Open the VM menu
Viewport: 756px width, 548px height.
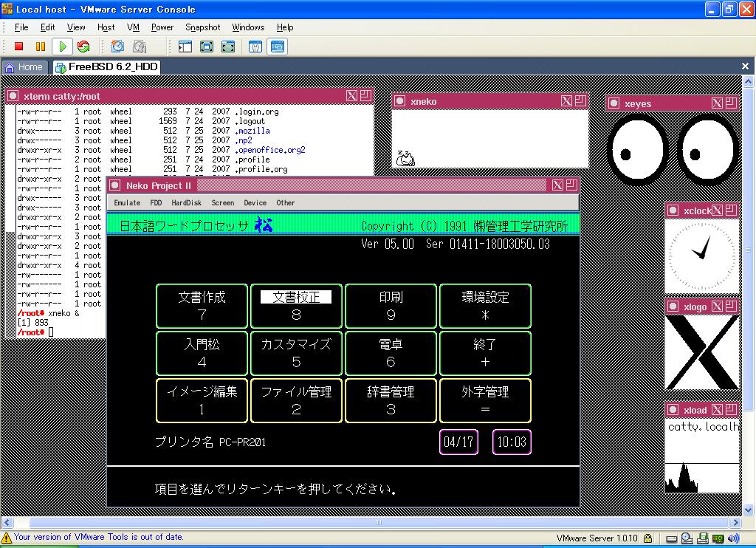133,27
